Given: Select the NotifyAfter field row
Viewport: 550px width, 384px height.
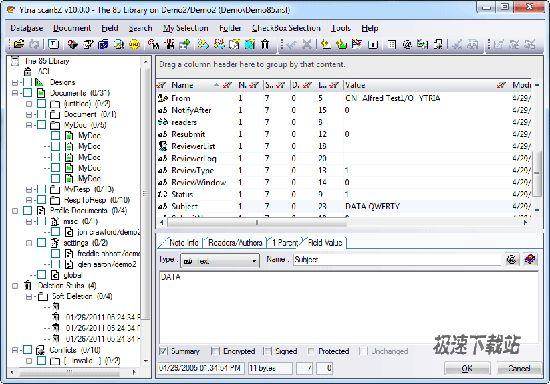Looking at the screenshot, I should click(344, 110).
